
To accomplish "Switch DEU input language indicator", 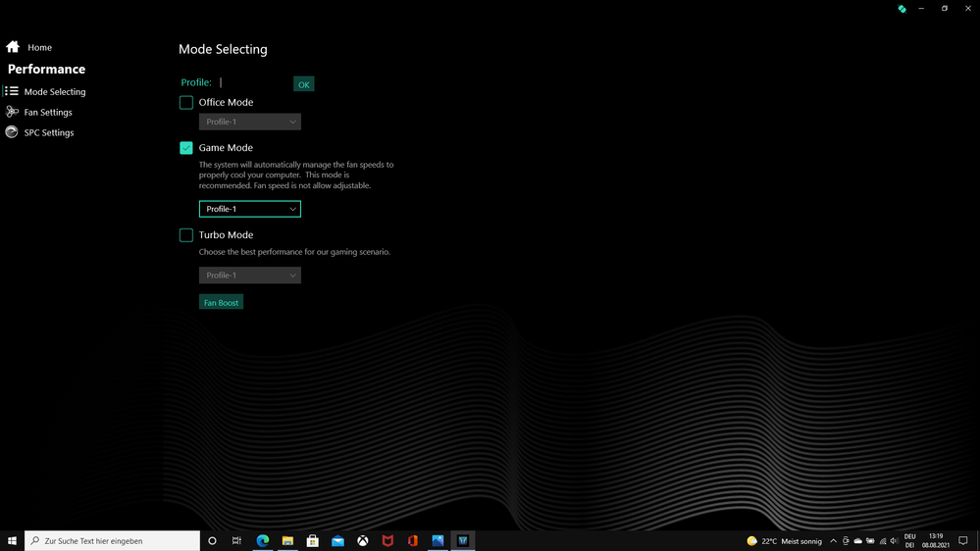I will pyautogui.click(x=909, y=541).
